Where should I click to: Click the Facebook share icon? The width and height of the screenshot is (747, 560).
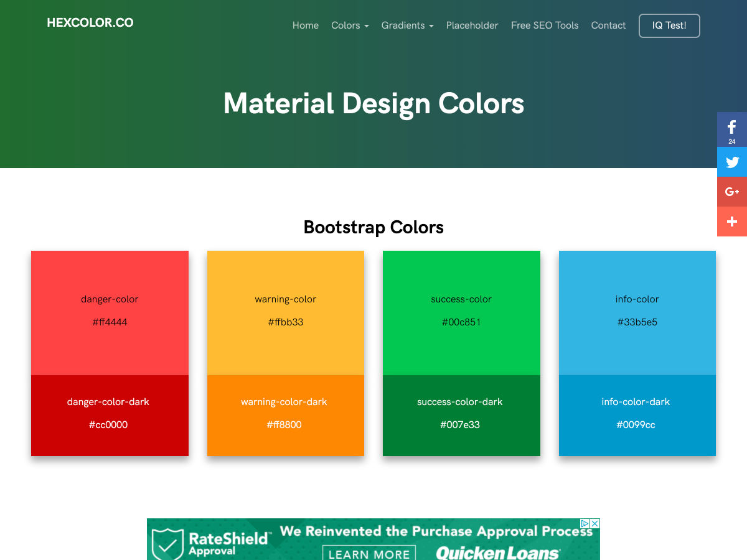pyautogui.click(x=732, y=129)
